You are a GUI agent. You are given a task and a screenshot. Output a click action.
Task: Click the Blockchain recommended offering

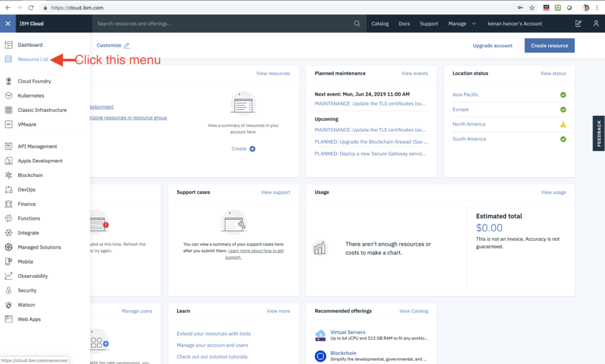point(343,353)
